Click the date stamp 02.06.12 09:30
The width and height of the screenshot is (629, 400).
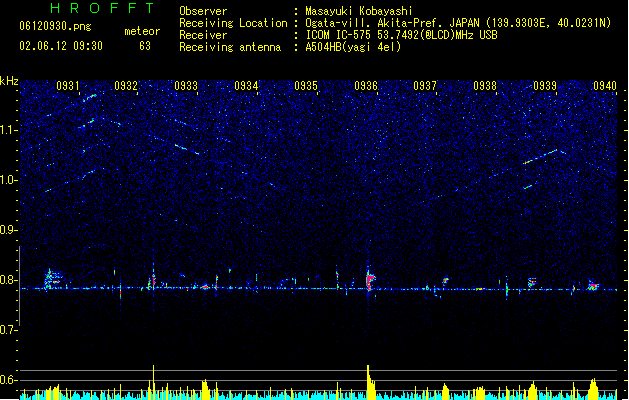pos(61,46)
